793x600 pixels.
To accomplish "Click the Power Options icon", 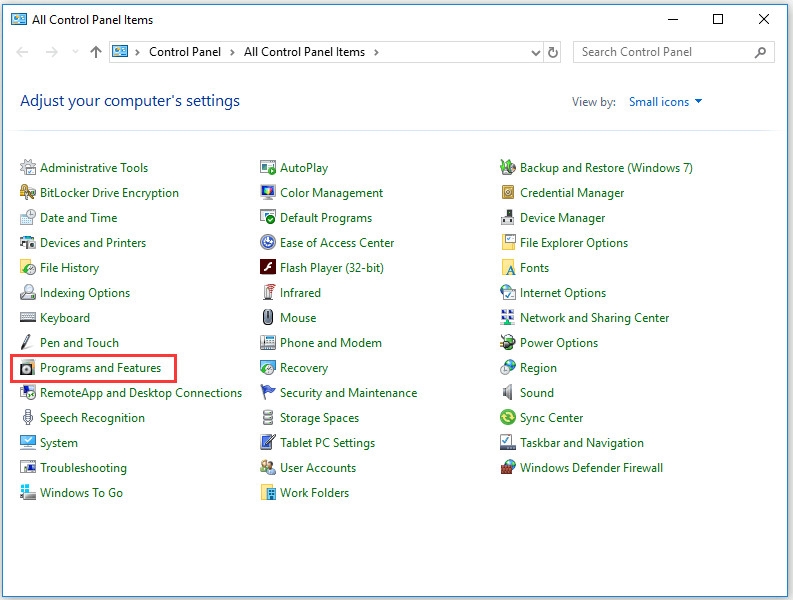I will click(x=508, y=342).
